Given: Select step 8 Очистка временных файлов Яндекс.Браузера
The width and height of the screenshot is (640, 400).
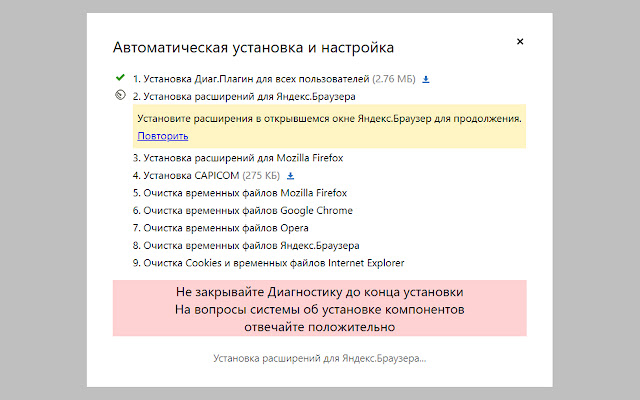Looking at the screenshot, I should (x=246, y=246).
